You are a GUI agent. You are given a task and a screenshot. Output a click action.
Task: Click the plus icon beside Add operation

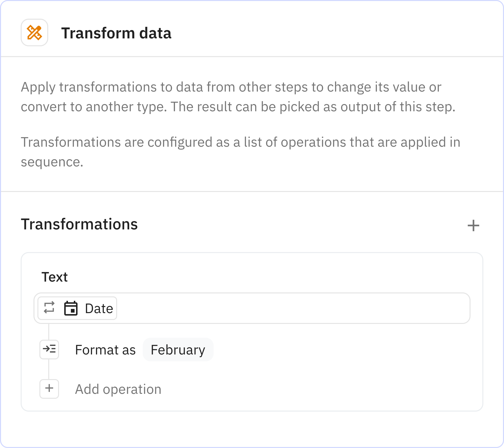(49, 389)
